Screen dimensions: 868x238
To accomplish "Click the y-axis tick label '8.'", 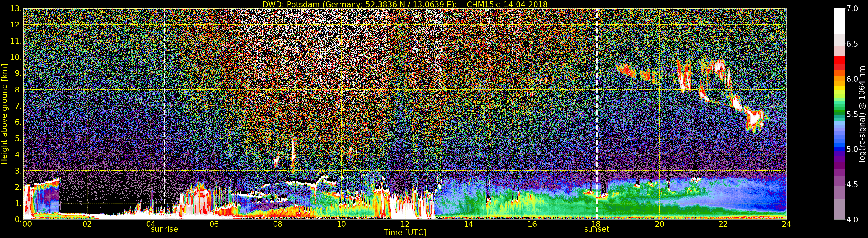I will coord(18,90).
